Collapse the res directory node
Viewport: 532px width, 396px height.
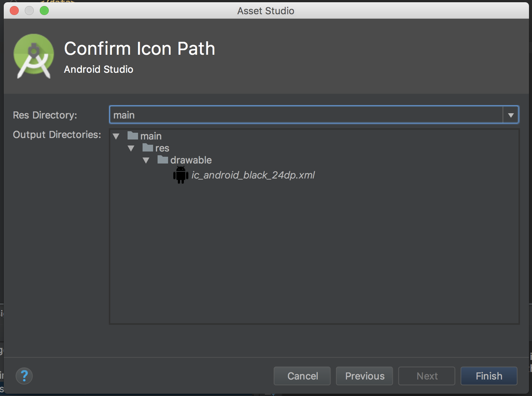pos(131,148)
